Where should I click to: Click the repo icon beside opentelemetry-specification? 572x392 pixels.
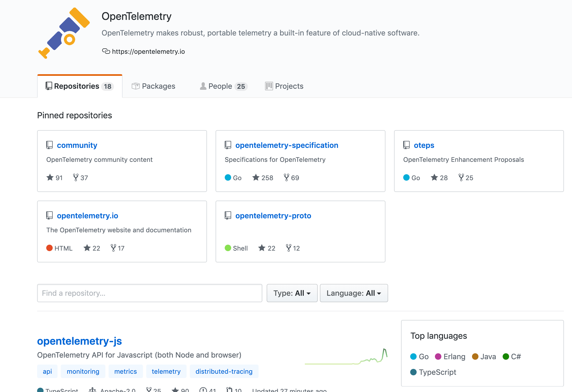[x=228, y=145]
